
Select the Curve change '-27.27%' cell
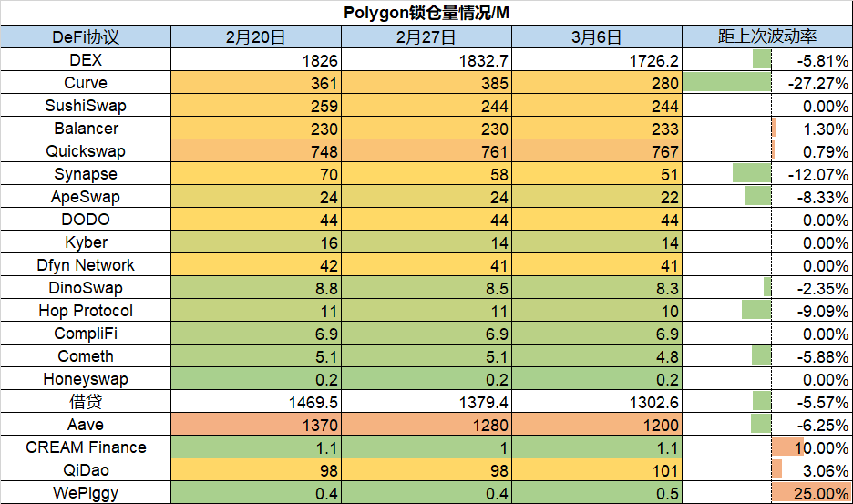767,82
